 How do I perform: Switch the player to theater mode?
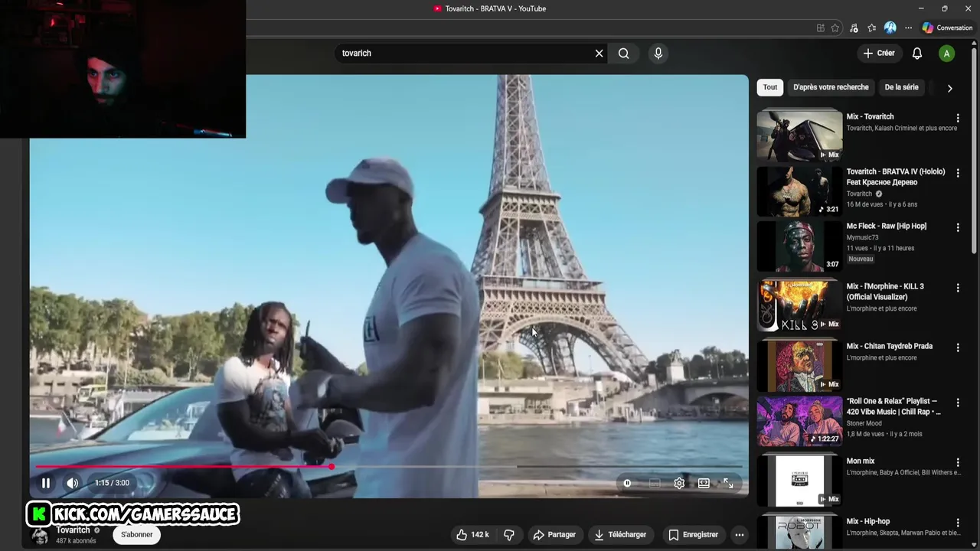pos(704,483)
